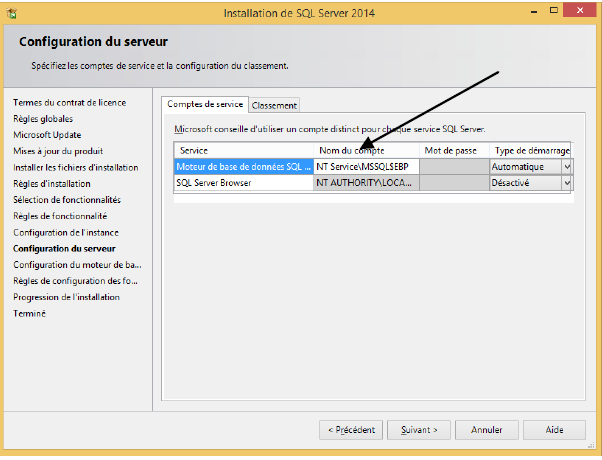This screenshot has width=602, height=460.
Task: Select Configuration de l'instance step
Action: [66, 233]
